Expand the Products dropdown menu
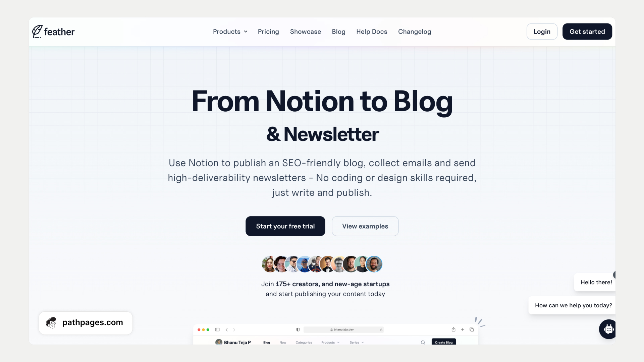Screen dimensions: 644x362 230,32
